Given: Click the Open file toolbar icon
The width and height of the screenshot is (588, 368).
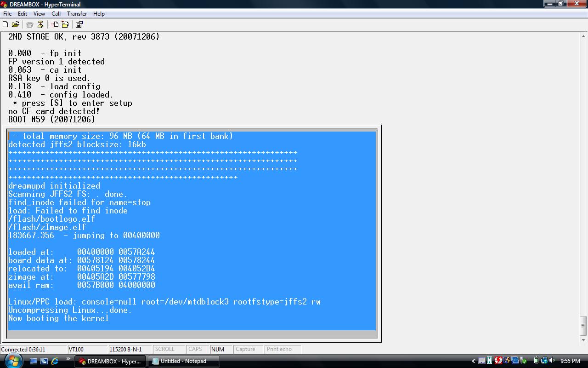Looking at the screenshot, I should tap(15, 24).
